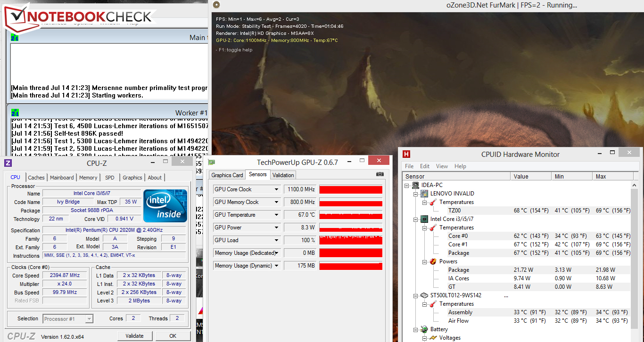Click the red H icon of Hardware Monitor

[x=406, y=154]
